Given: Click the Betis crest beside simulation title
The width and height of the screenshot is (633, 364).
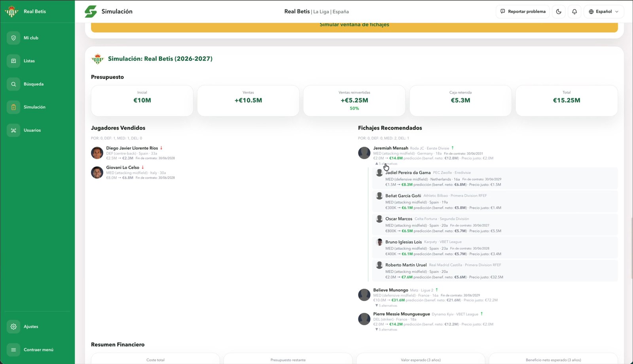Looking at the screenshot, I should [x=97, y=59].
